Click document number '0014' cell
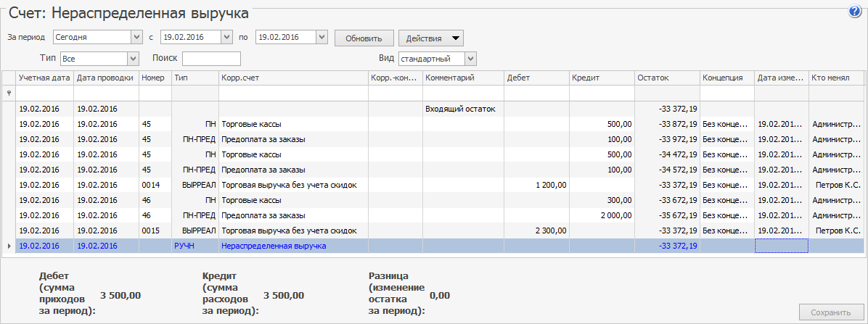This screenshot has width=868, height=324. pos(155,186)
